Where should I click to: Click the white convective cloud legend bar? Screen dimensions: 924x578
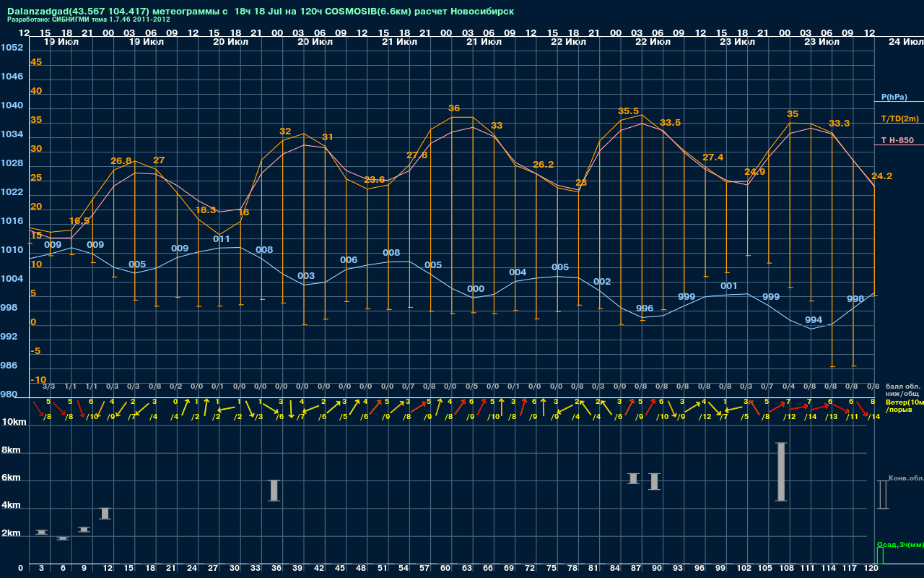tap(882, 495)
